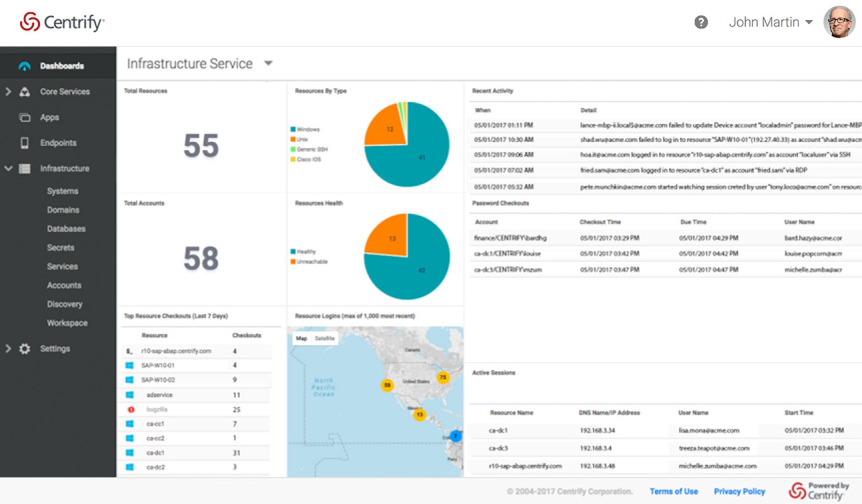Click the Apps icon in sidebar
This screenshot has height=504, width=862.
(24, 118)
